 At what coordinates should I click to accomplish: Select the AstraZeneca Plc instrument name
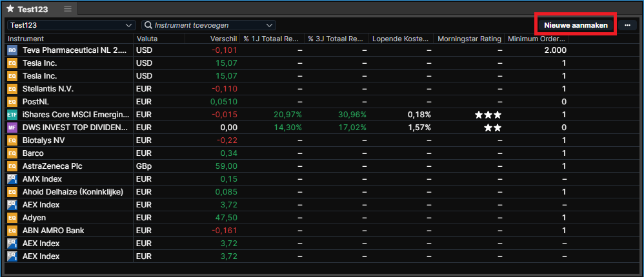(51, 166)
